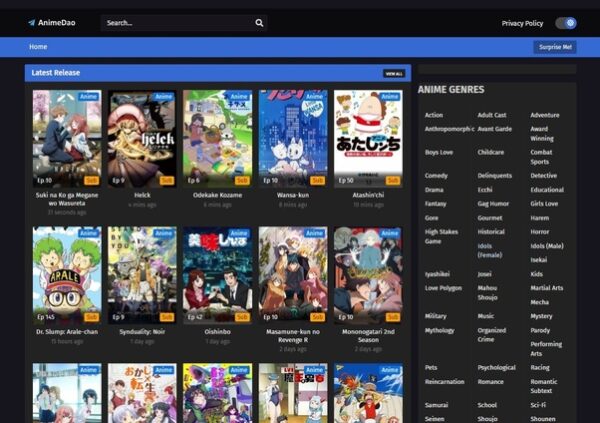Click the Helck title link
600x423 pixels.
tap(142, 195)
